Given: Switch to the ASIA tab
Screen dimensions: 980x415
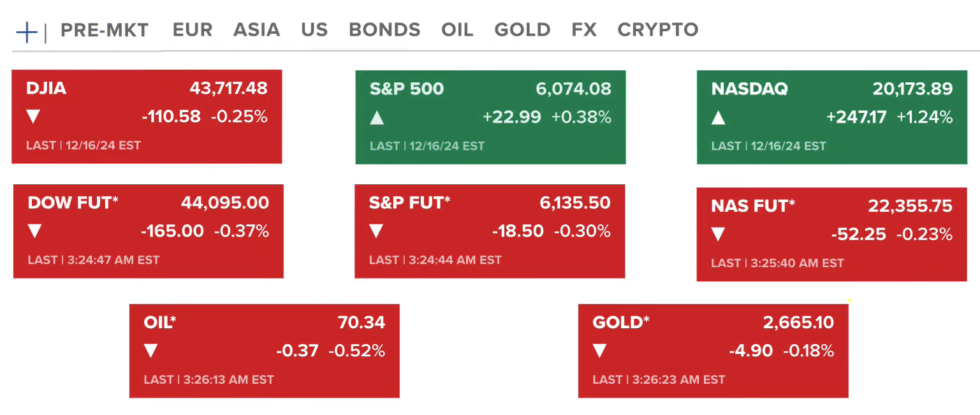Looking at the screenshot, I should pos(257,29).
